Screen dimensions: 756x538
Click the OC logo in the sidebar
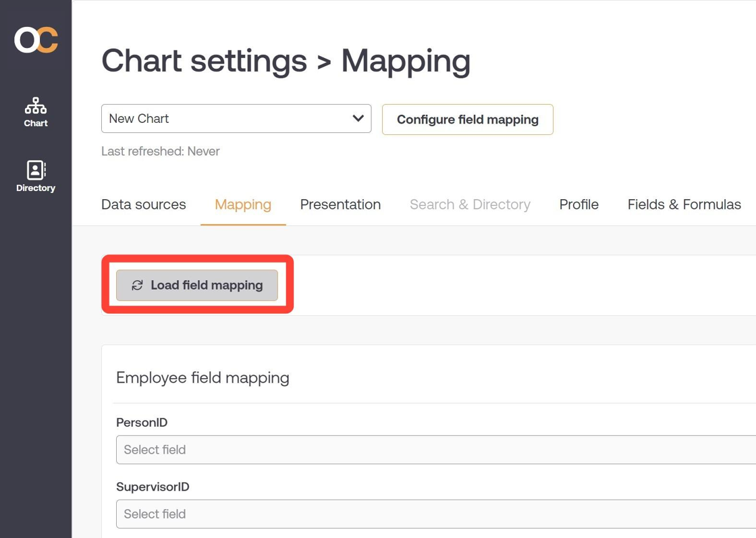(x=36, y=40)
